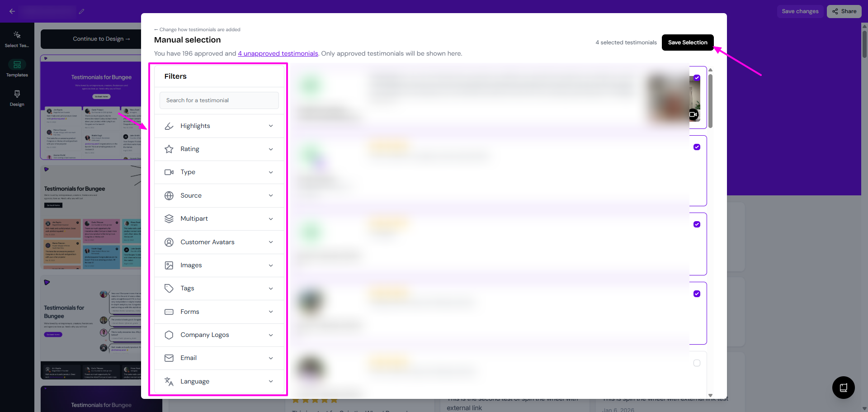Click Save Selection button
868x412 pixels.
pyautogui.click(x=687, y=43)
